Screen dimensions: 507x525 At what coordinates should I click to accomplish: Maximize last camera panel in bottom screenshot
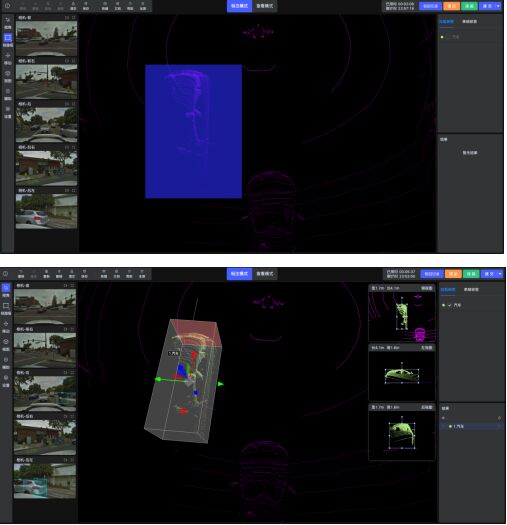(x=72, y=460)
